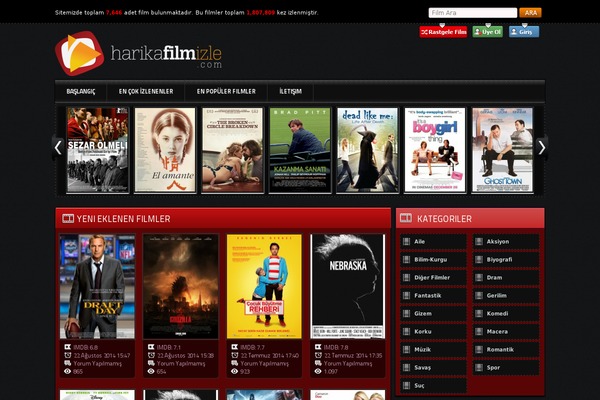
Task: Select the Müzik category
Action: point(433,349)
